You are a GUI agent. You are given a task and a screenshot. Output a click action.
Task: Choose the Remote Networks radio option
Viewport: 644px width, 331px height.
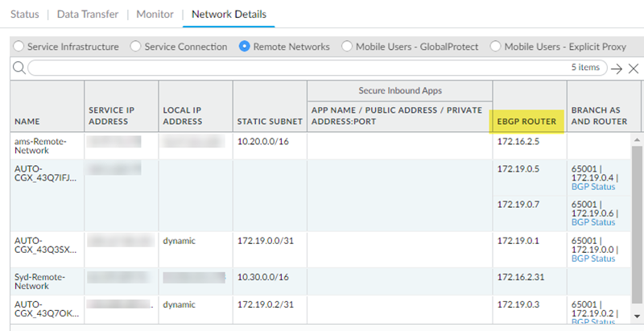point(246,47)
